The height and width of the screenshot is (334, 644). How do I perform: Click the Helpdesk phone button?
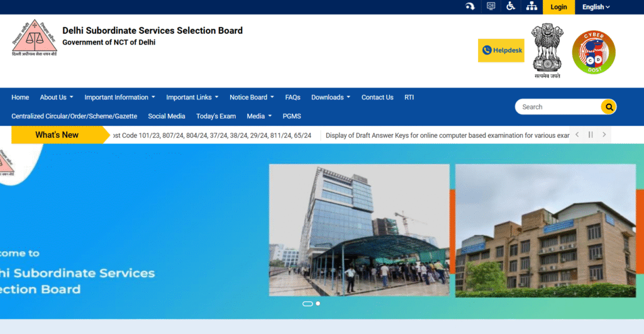click(501, 50)
